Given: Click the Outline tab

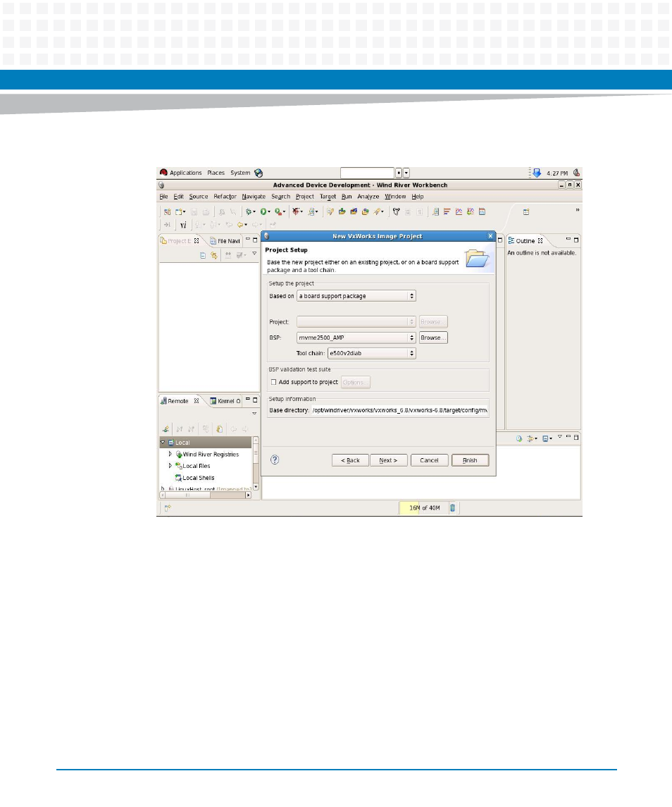Looking at the screenshot, I should 525,241.
